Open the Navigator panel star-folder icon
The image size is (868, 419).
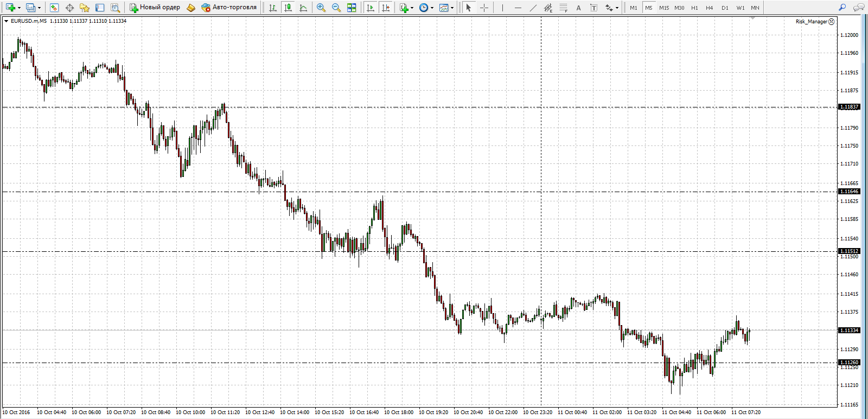pyautogui.click(x=85, y=8)
